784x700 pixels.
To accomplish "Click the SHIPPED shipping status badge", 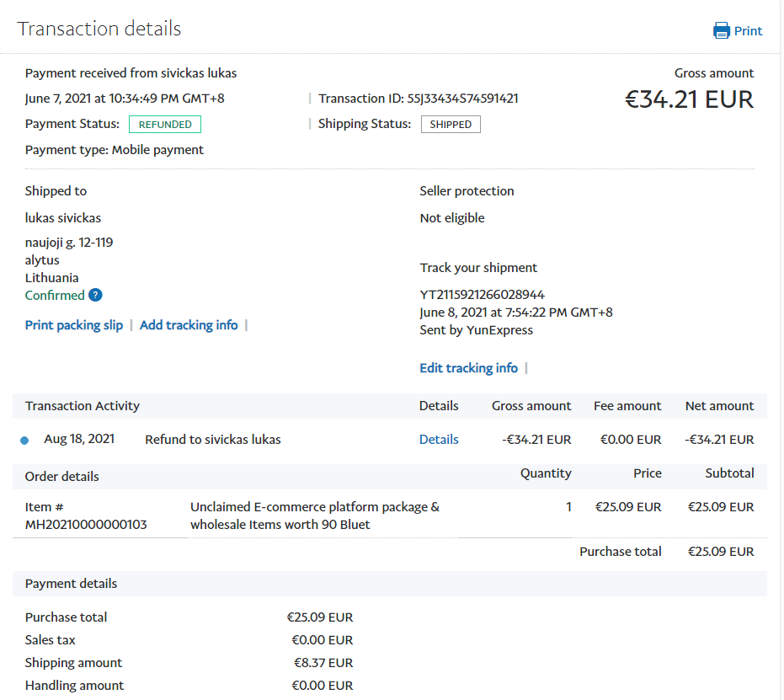I will (x=451, y=125).
